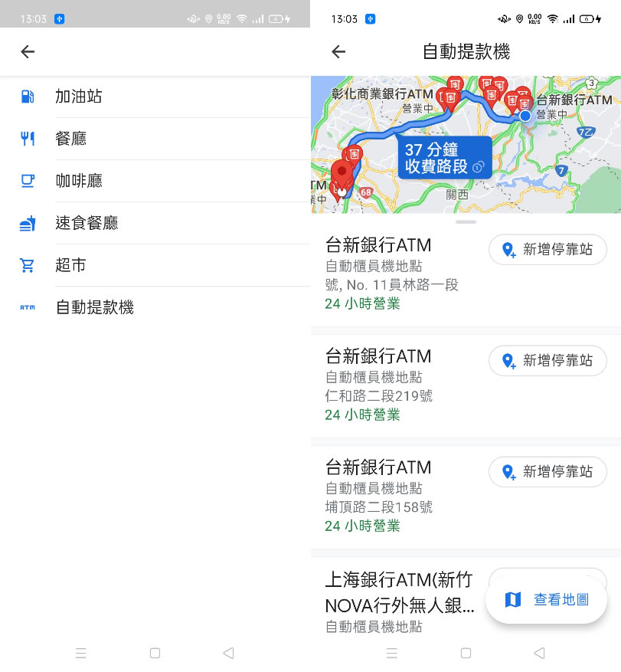Viewport: 621px width, 672px height.
Task: Tap the 台新銀行ATM label on the map
Action: (x=574, y=100)
